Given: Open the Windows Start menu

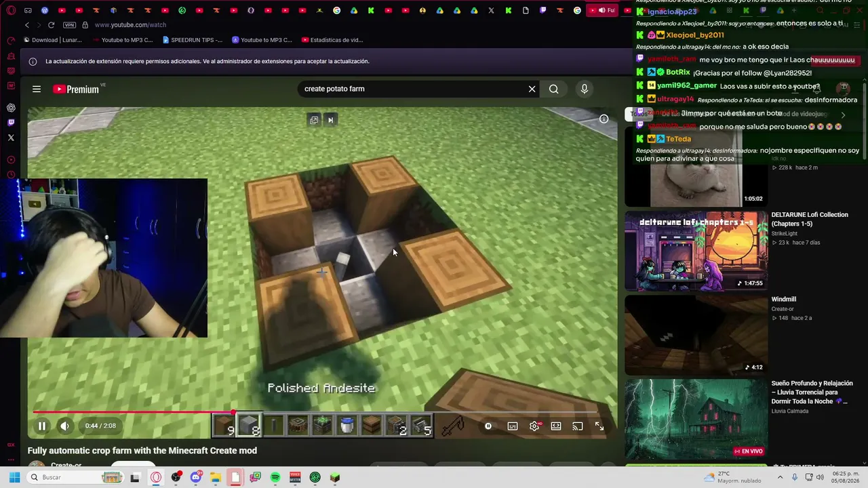Looking at the screenshot, I should pyautogui.click(x=13, y=477).
